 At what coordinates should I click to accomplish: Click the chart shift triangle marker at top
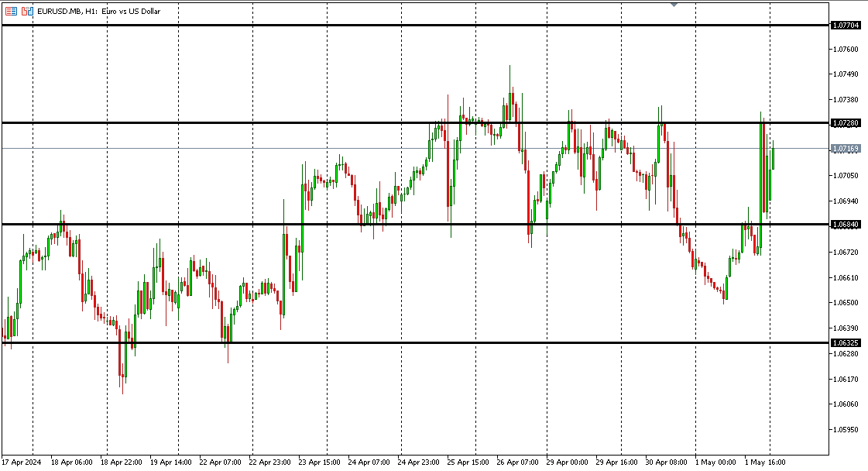pos(674,5)
